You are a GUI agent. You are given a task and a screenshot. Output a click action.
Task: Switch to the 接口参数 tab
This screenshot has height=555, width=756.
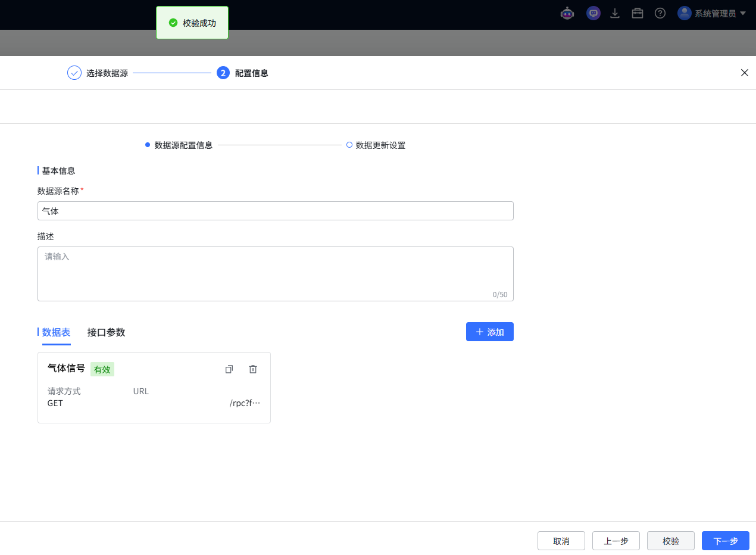106,332
